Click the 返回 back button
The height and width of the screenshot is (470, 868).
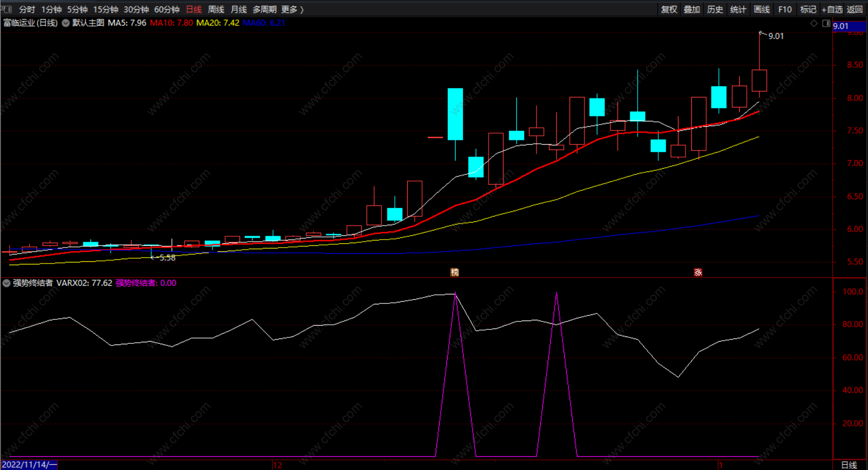coord(855,9)
